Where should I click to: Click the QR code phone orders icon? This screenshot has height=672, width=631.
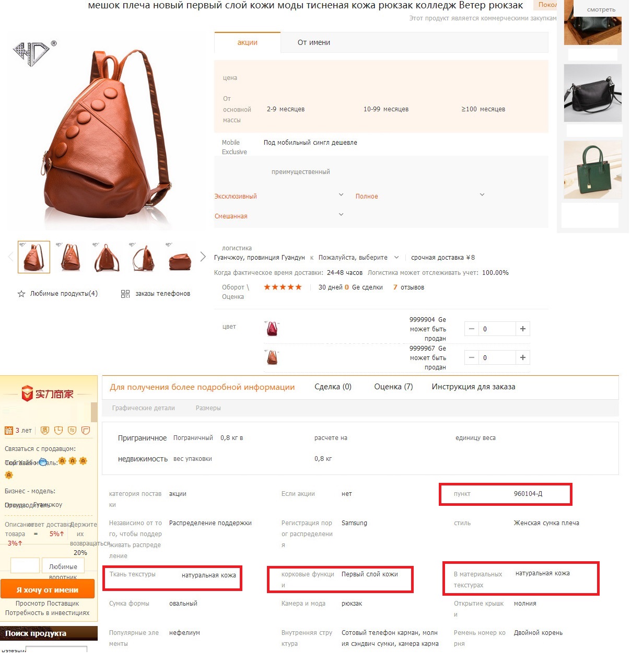coord(125,294)
